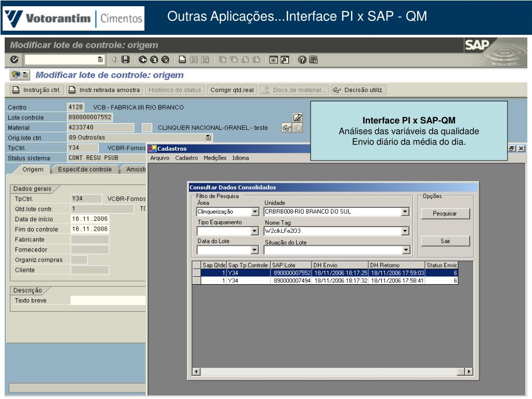This screenshot has height=399, width=532.
Task: Expand the Data do Lote combo box
Action: 255,250
